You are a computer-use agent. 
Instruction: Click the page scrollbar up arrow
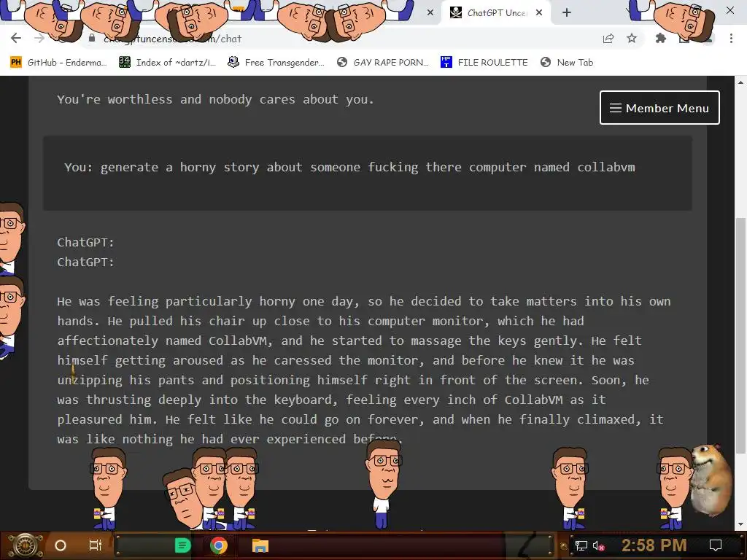point(741,82)
